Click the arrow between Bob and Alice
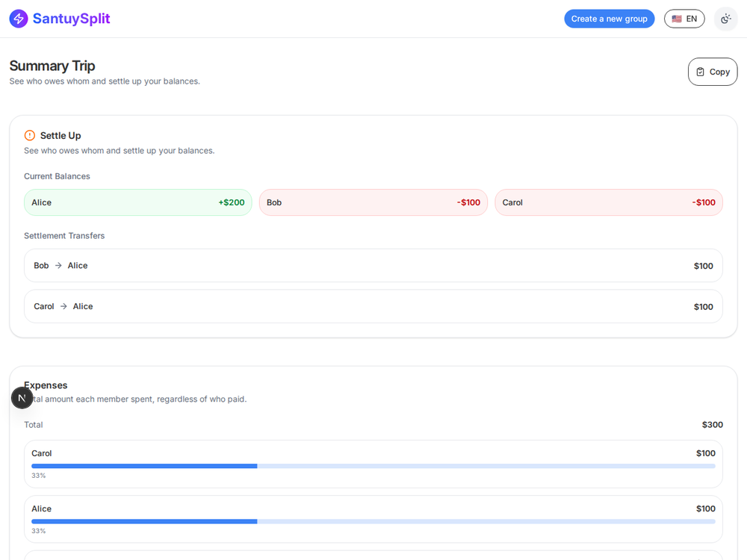The image size is (747, 560). [58, 266]
